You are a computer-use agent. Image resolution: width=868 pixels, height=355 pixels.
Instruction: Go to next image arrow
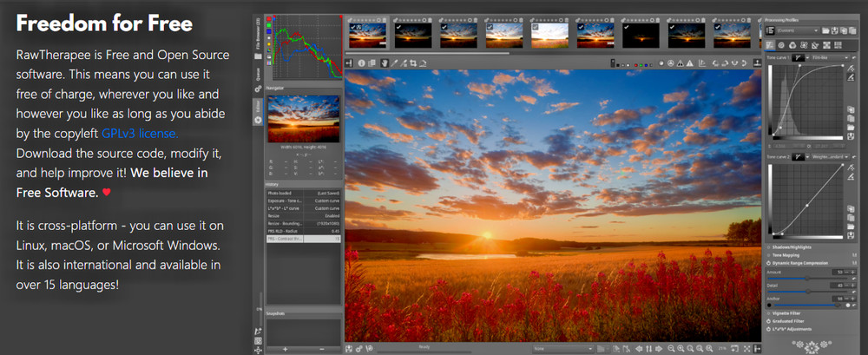point(659,349)
